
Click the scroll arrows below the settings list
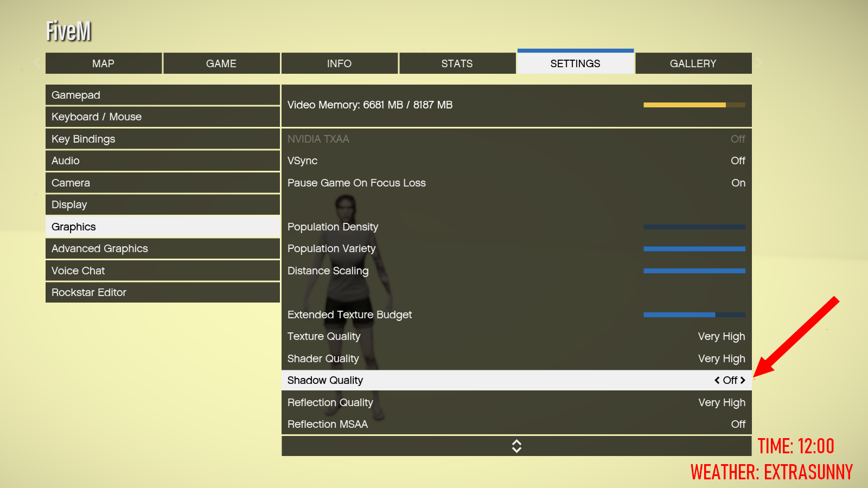516,446
